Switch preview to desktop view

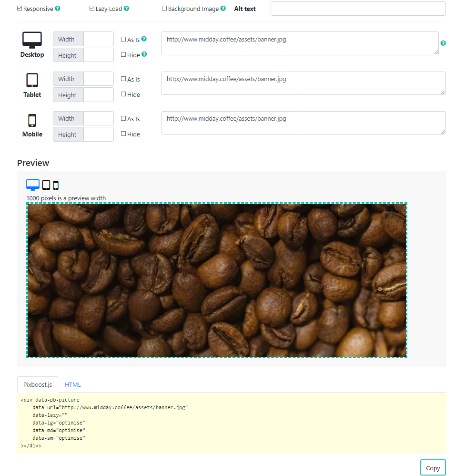[x=33, y=185]
